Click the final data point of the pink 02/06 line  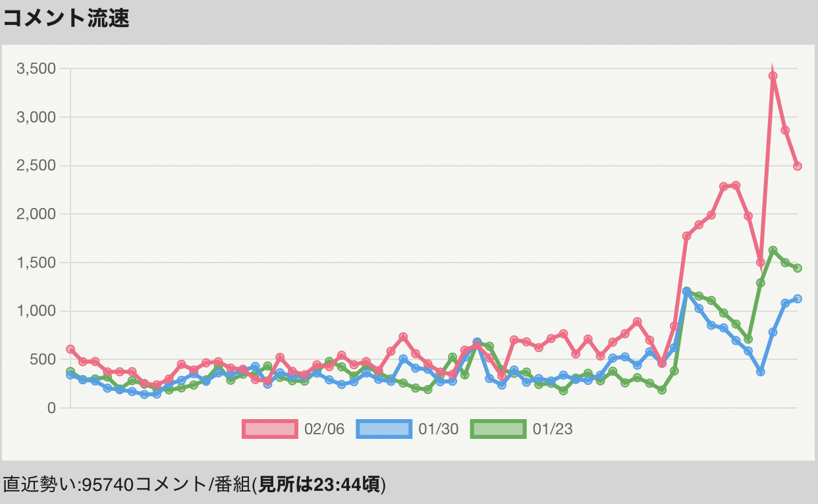click(x=797, y=166)
